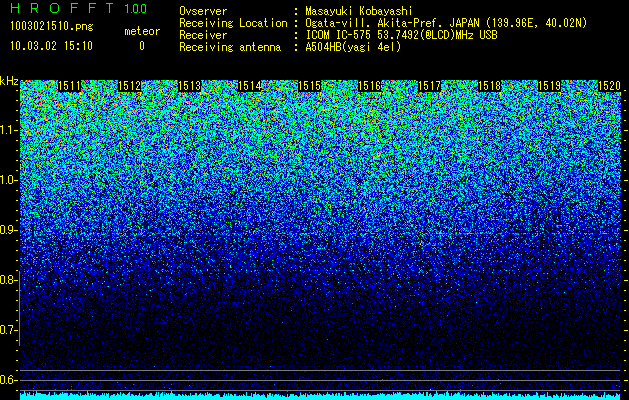Screen dimensions: 629x400
Task: Click the 1516 time marker
Action: [369, 86]
